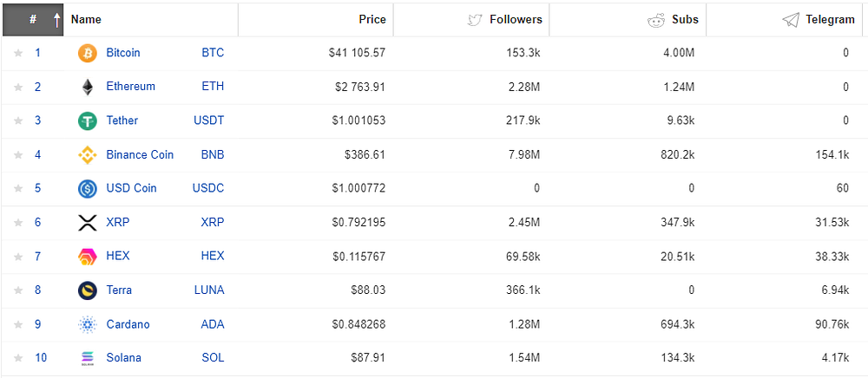Sort table by Twitter Followers header
This screenshot has width=868, height=378.
tap(516, 20)
